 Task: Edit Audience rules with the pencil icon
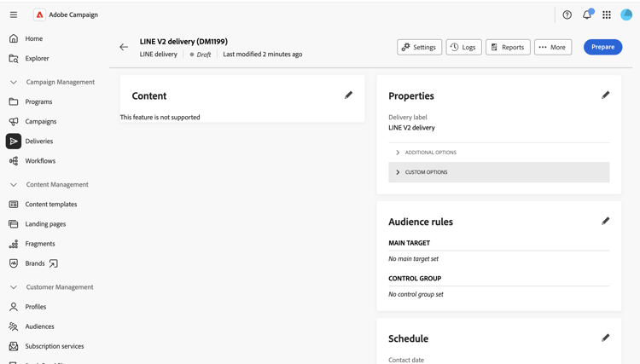605,221
